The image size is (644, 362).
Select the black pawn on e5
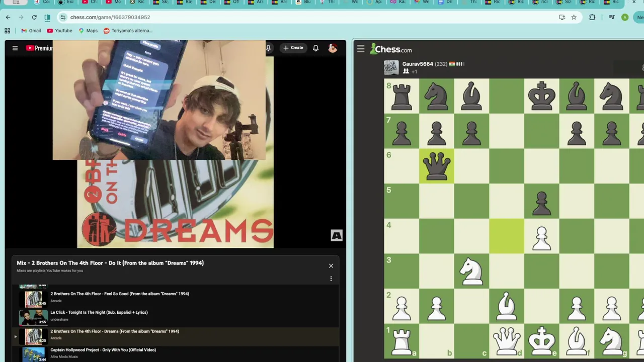point(542,202)
